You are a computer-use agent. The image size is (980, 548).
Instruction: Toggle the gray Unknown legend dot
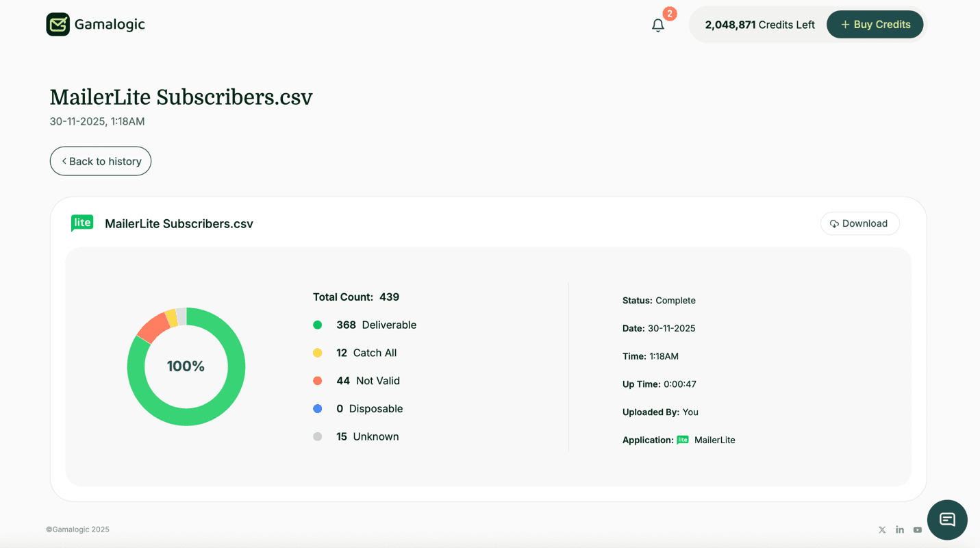tap(318, 436)
